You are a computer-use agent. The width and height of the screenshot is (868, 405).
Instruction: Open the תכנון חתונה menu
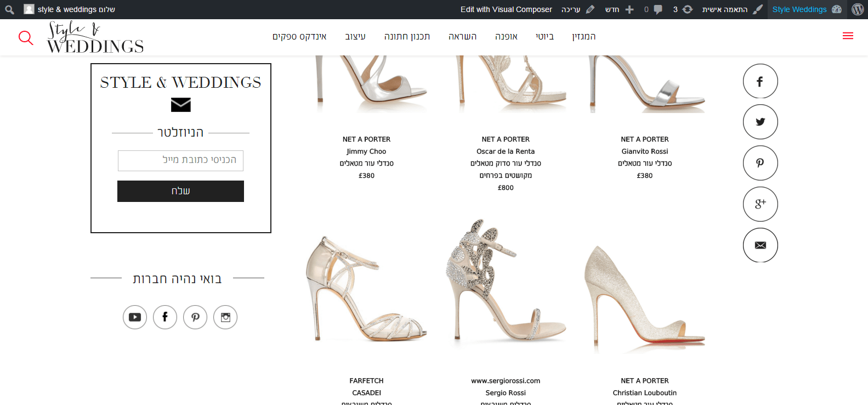[407, 37]
